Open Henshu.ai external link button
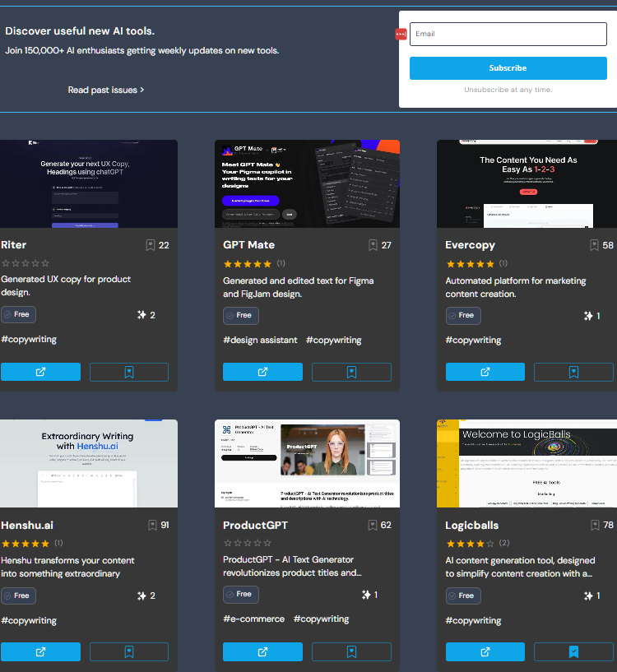The image size is (617, 672). [40, 651]
